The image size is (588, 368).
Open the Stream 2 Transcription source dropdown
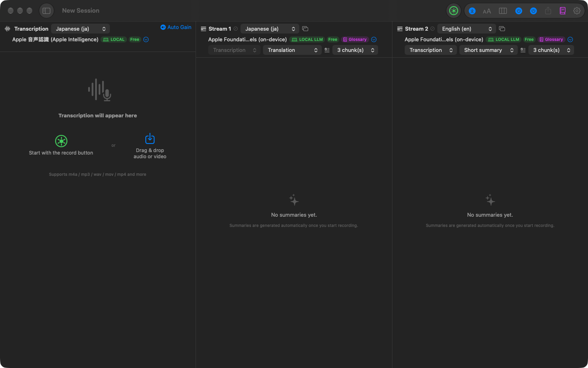431,50
